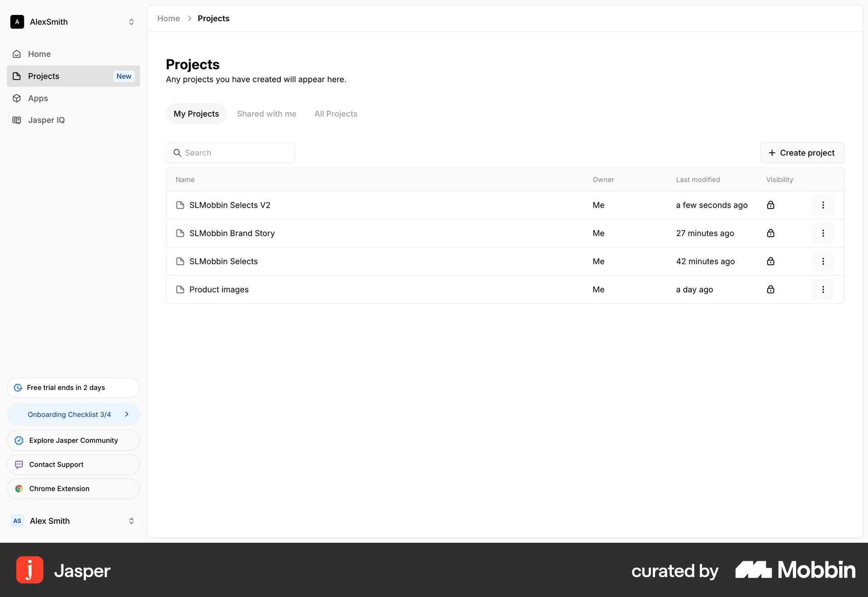Click the lock icon for SLMobbin Brand Story
Screen dimensions: 868x597
click(x=770, y=233)
